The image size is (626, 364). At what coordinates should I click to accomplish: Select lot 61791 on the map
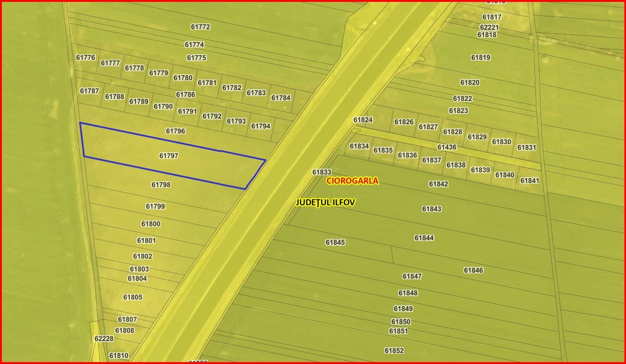click(187, 111)
